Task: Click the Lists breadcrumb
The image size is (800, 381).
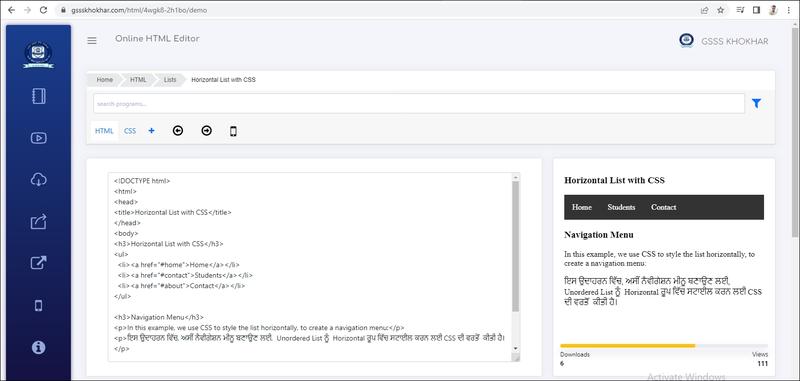Action: point(170,80)
